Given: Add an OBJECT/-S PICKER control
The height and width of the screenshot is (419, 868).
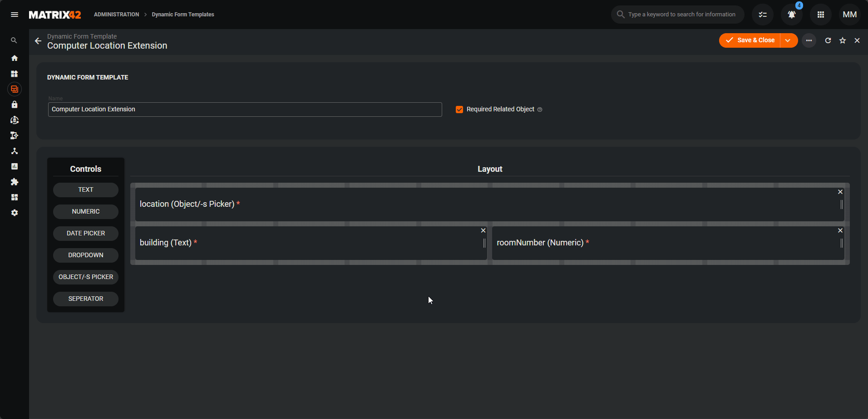Looking at the screenshot, I should (x=85, y=277).
